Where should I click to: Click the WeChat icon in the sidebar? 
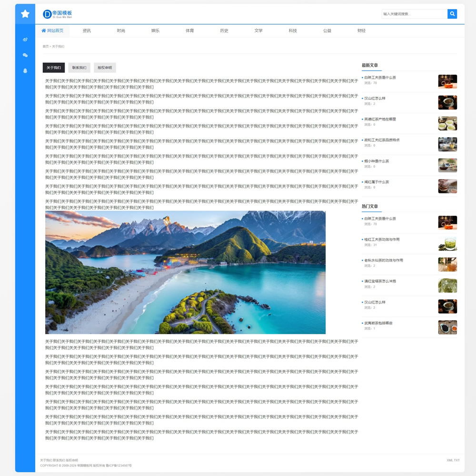[x=25, y=55]
